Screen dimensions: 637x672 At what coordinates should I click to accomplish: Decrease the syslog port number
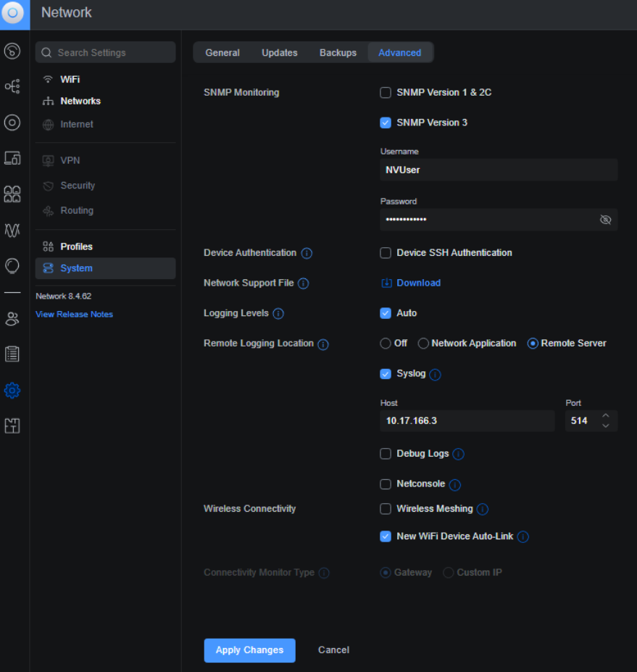coord(606,426)
